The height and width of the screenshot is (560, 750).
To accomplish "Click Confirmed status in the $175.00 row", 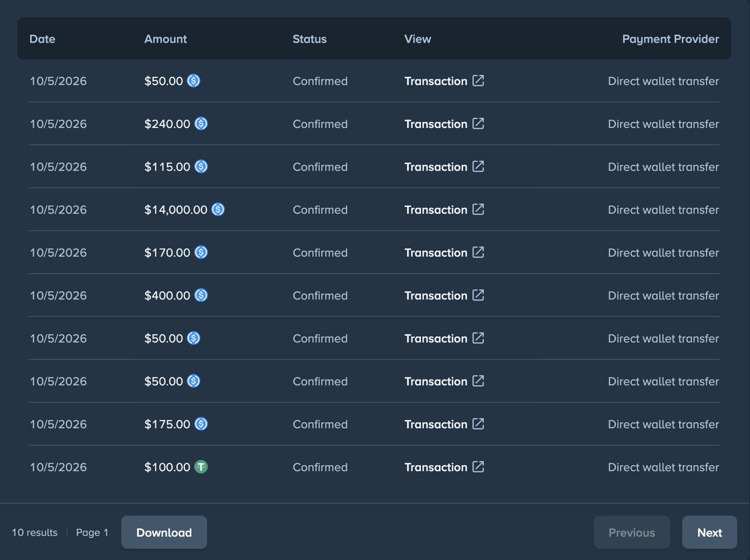I will click(320, 424).
